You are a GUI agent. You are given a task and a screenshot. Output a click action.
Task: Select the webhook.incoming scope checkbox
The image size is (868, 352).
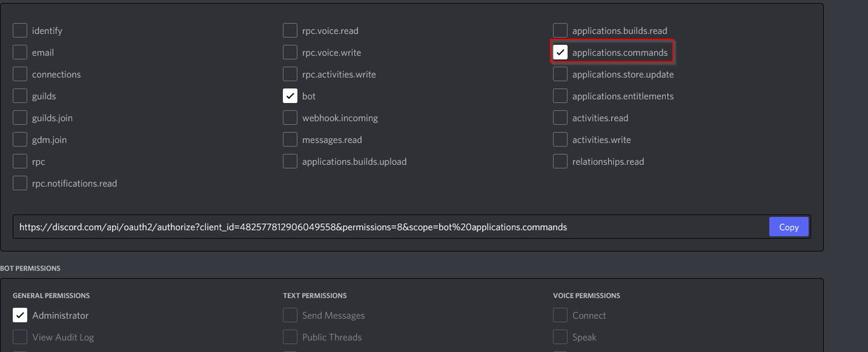click(x=290, y=117)
